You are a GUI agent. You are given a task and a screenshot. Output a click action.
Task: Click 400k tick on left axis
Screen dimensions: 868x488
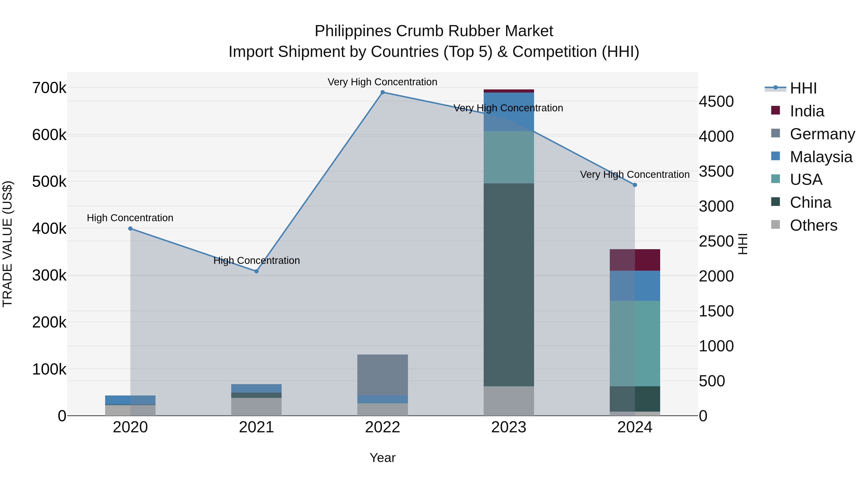[49, 229]
